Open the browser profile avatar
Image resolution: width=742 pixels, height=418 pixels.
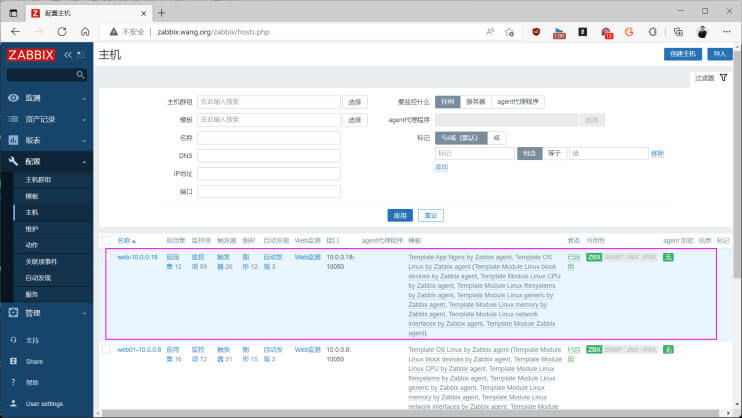(702, 32)
